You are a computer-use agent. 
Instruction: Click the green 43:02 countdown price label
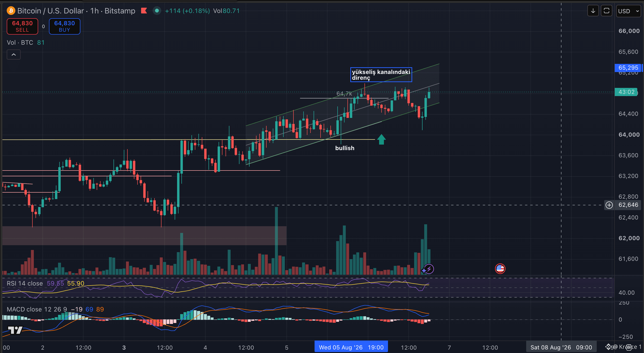626,92
